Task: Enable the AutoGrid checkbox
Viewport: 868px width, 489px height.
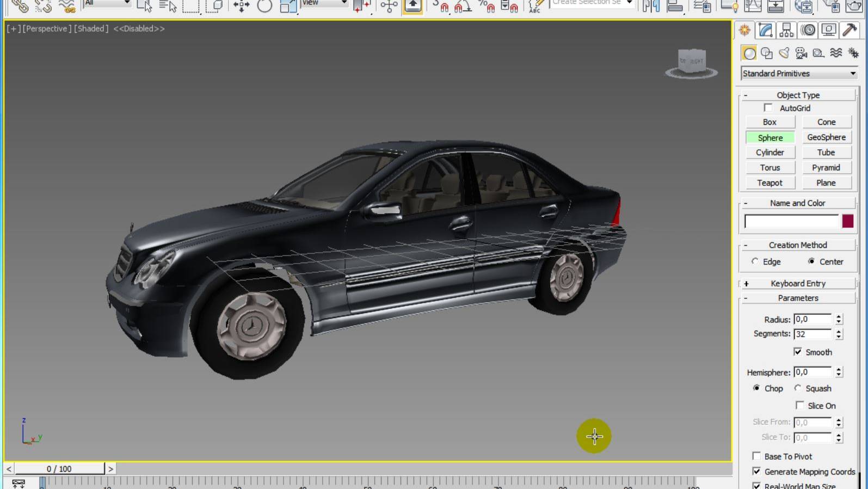Action: [768, 108]
